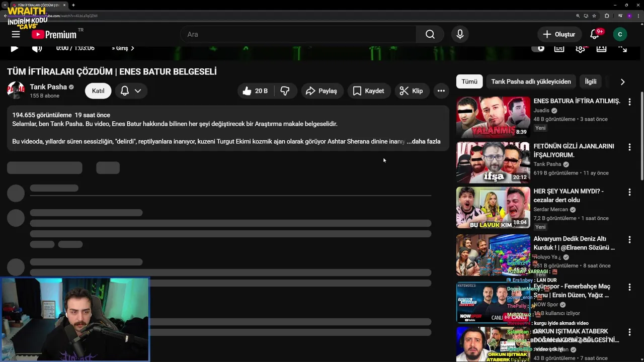The height and width of the screenshot is (362, 644).
Task: Open options for Eyüpspor - Fenerbahçe video
Action: point(629,287)
